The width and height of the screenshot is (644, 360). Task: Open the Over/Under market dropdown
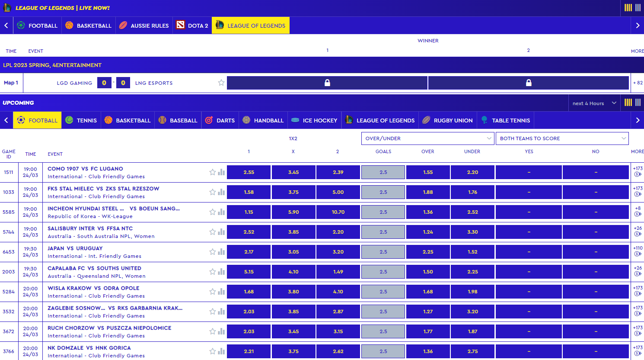pos(427,138)
